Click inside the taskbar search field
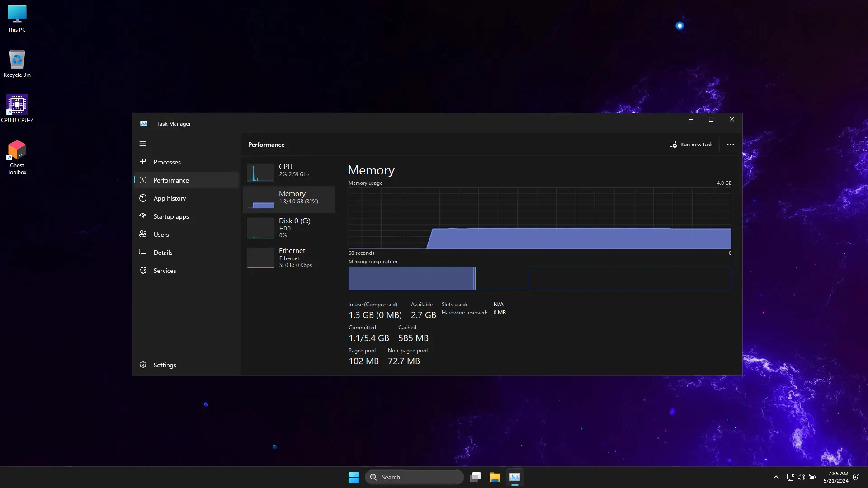 click(x=414, y=477)
